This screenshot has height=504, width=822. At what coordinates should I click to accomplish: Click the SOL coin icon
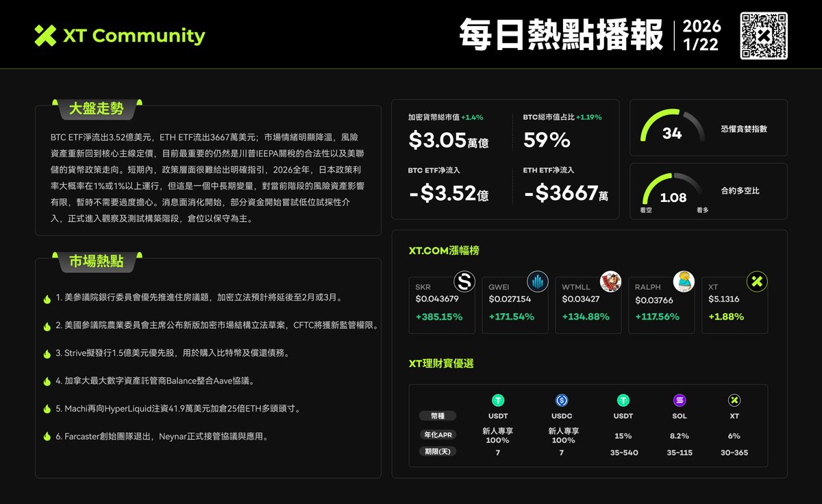point(680,400)
